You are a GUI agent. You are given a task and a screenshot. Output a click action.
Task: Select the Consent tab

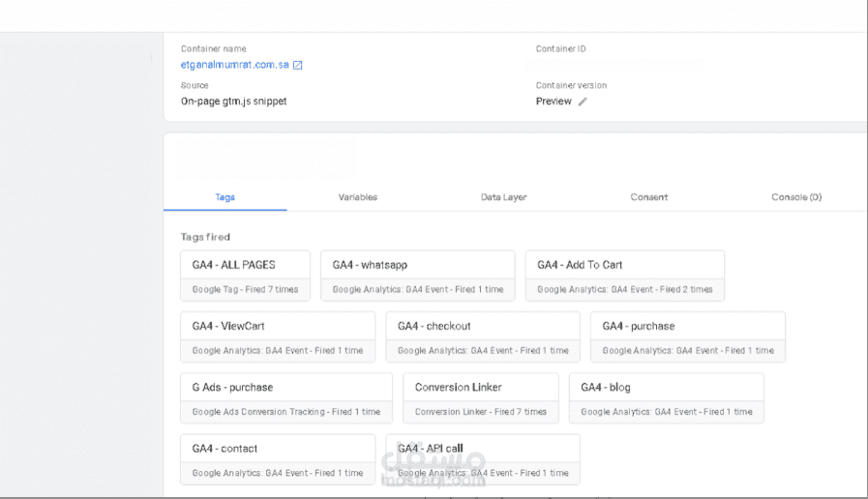pos(649,197)
